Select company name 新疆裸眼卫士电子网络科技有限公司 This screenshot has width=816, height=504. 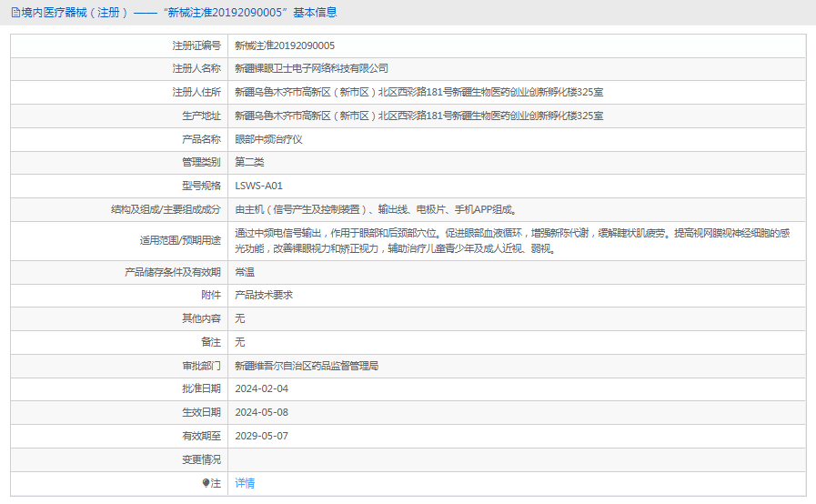(311, 69)
